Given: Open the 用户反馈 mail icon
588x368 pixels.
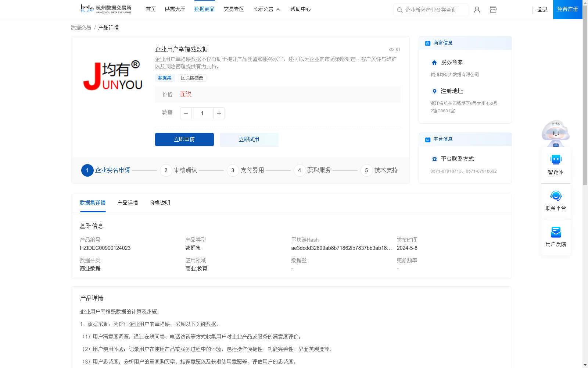Looking at the screenshot, I should point(556,232).
